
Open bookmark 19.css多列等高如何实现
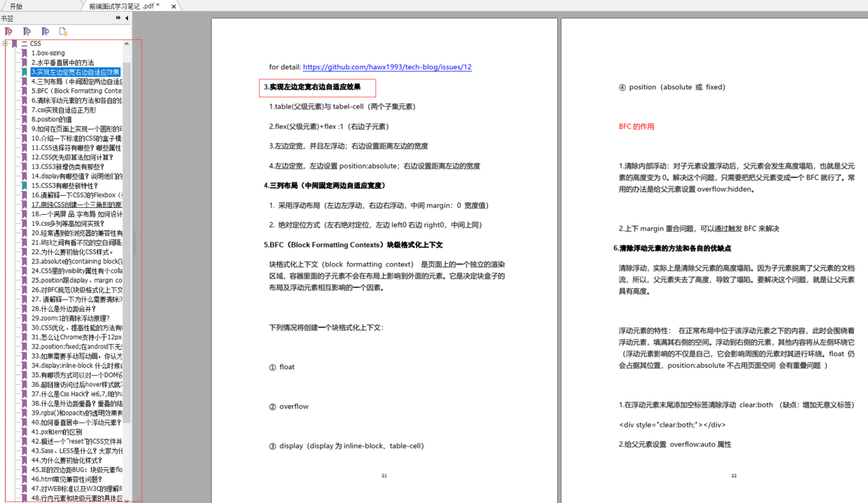(68, 223)
